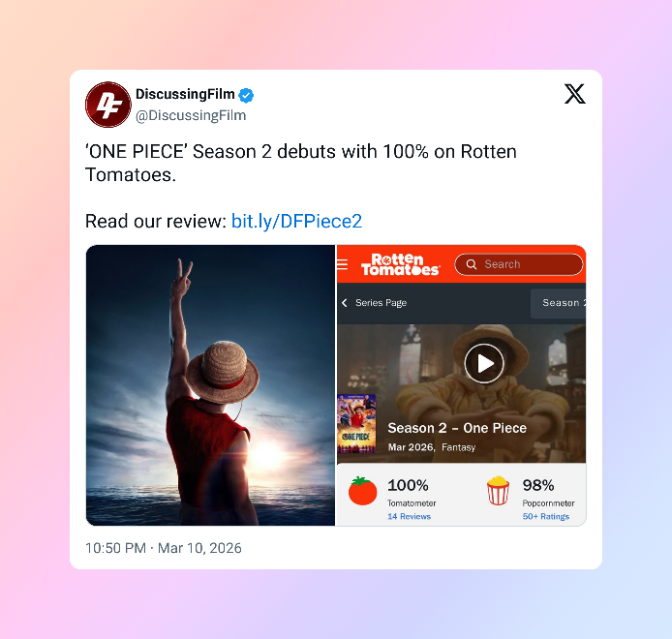Play the Season 2 trailer video
Image resolution: width=672 pixels, height=639 pixels.
tap(484, 363)
